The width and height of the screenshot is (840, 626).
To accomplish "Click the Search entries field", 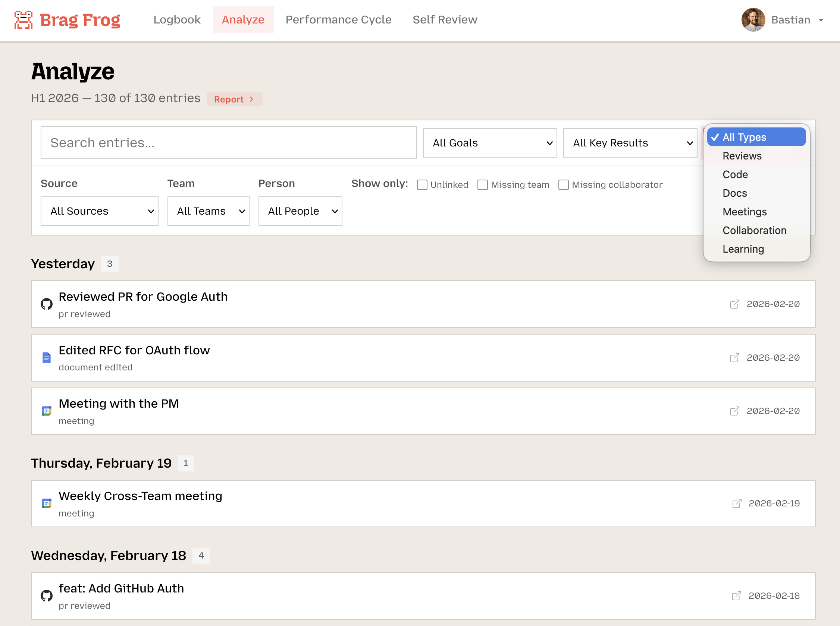I will point(228,143).
